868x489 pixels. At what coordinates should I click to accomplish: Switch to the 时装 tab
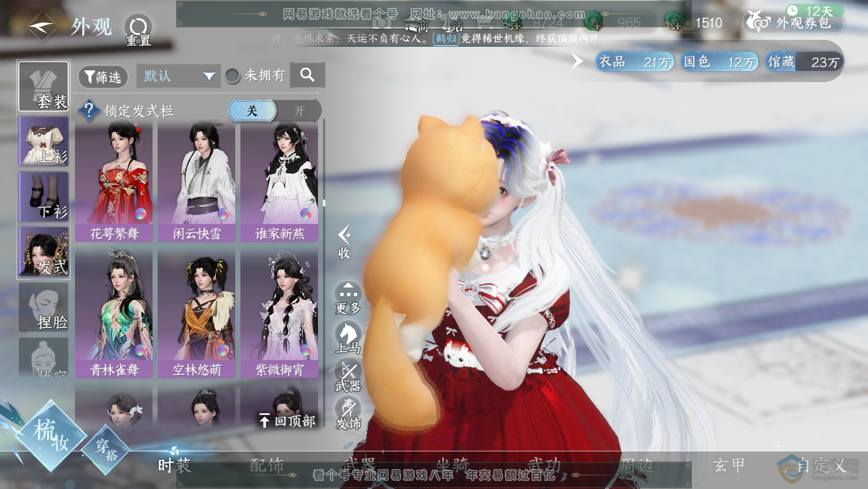pyautogui.click(x=175, y=465)
